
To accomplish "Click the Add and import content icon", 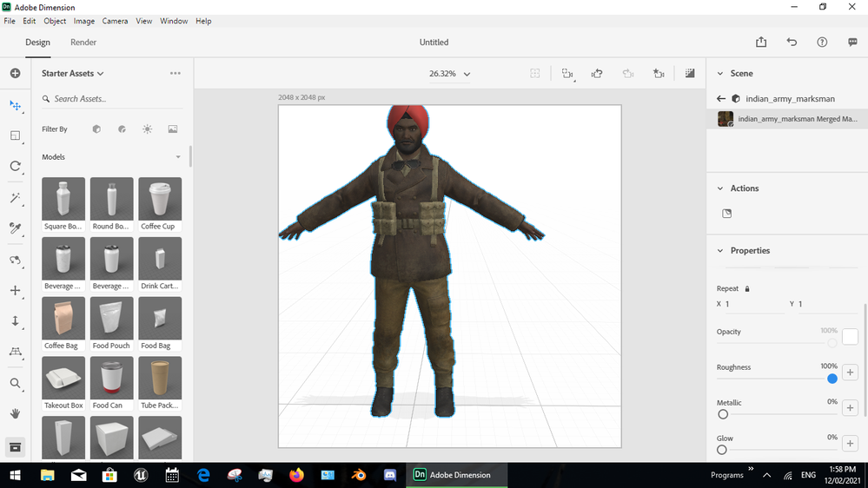I will [16, 74].
